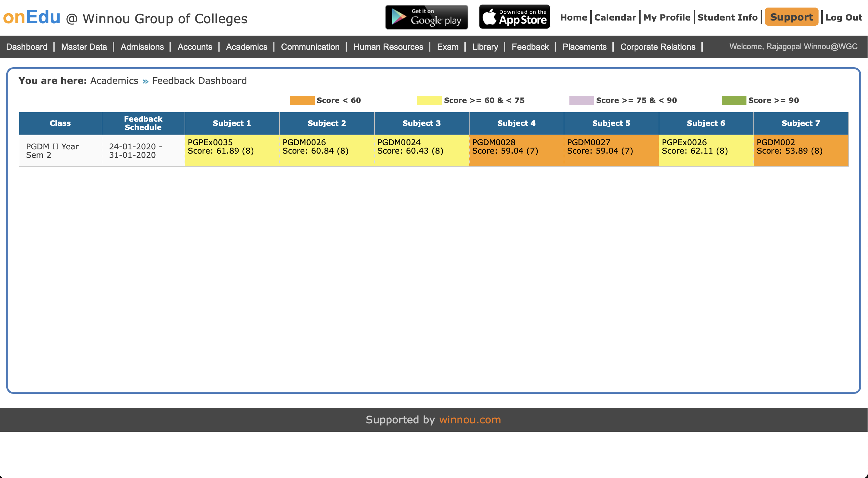Click the onEdu logo
Viewport: 868px width, 478px height.
32,17
